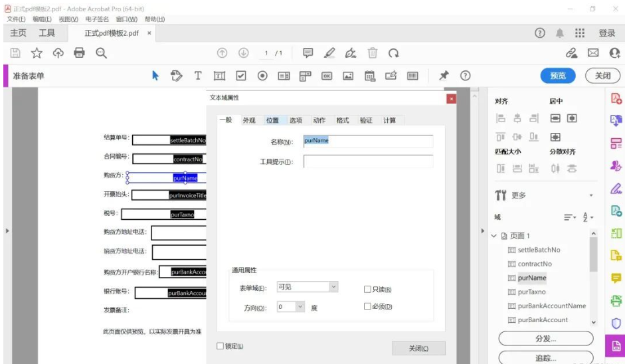Expand the left navigation pane arrow
This screenshot has height=364, width=625.
pos(7,231)
